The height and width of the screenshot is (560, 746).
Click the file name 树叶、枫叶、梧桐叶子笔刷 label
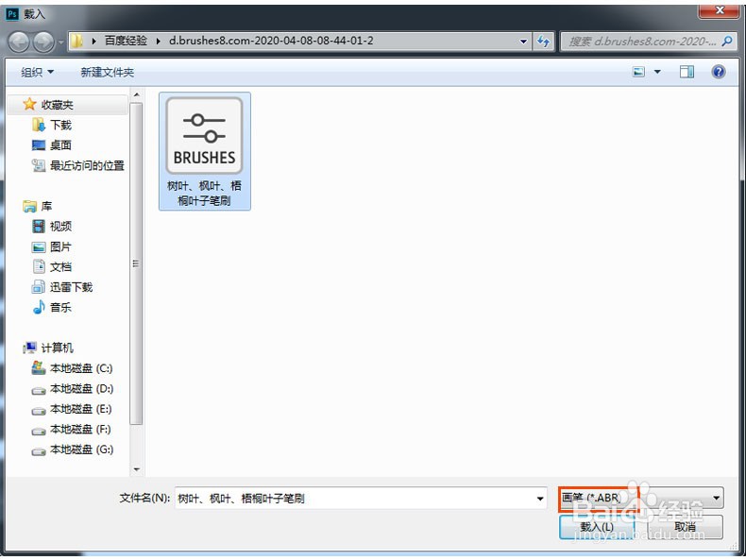(205, 194)
